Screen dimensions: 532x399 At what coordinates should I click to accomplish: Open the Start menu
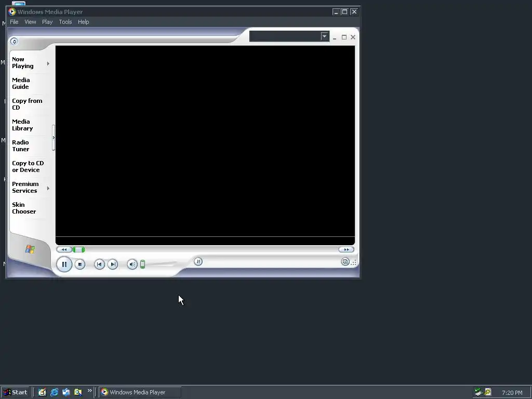16,392
